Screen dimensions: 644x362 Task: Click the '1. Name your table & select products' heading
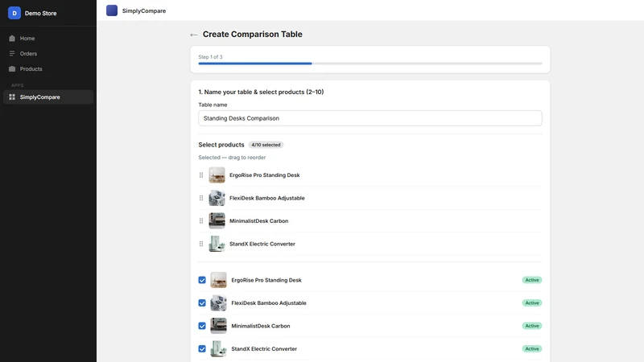pyautogui.click(x=261, y=92)
